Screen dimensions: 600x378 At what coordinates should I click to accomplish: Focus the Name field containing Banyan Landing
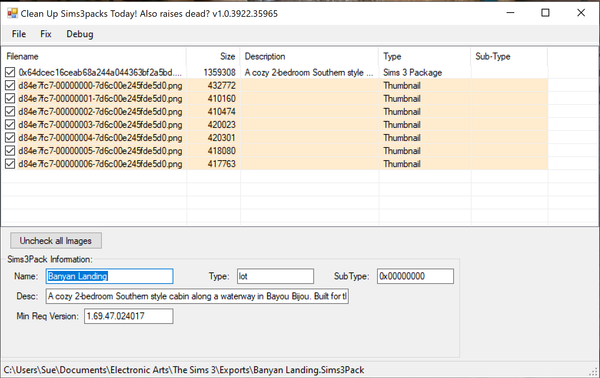109,276
